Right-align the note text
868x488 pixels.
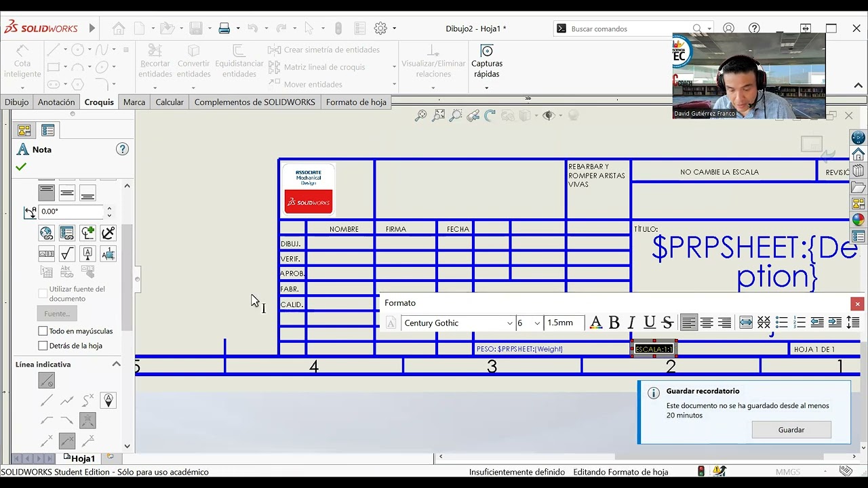(724, 323)
